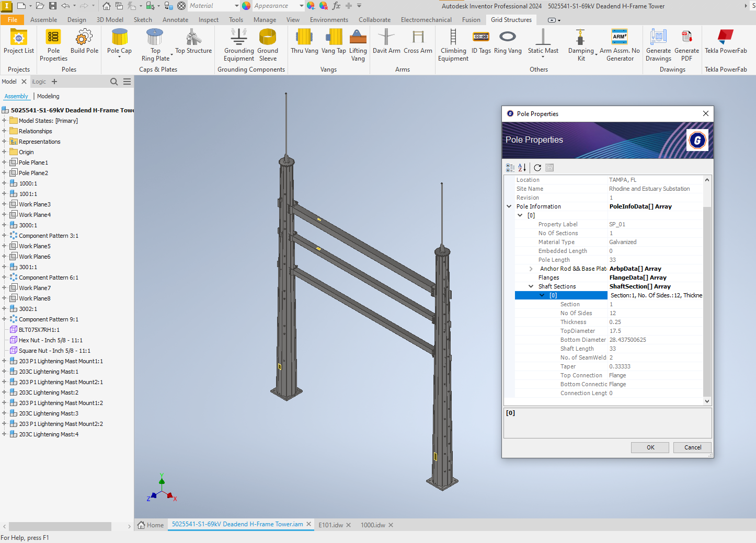Select the Grounding Equipment tool
The height and width of the screenshot is (543, 756).
(238, 44)
